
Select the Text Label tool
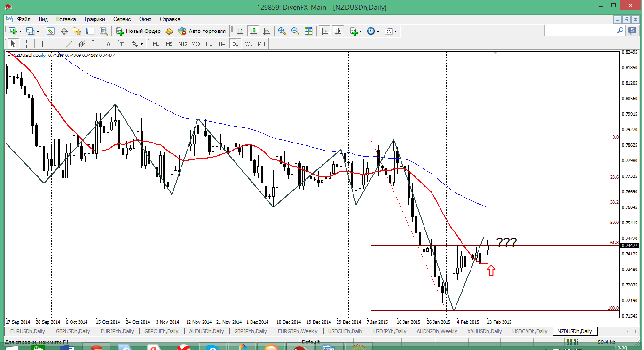point(121,44)
